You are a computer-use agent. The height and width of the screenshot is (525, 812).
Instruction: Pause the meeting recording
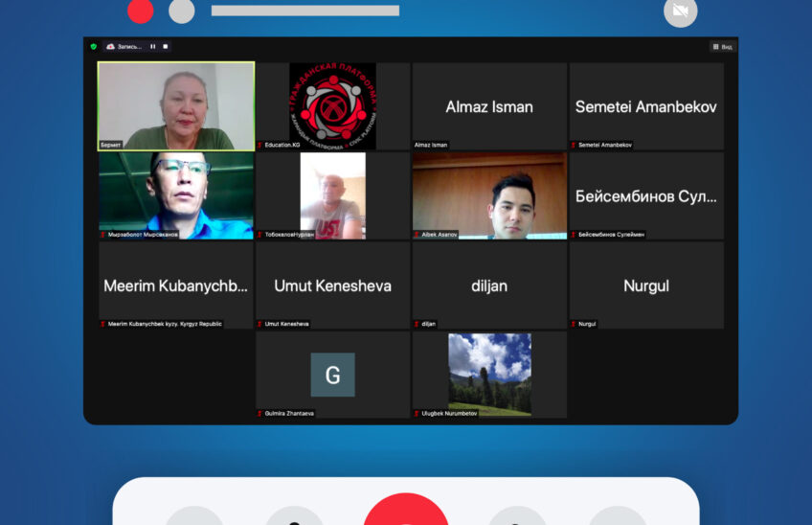click(x=153, y=46)
